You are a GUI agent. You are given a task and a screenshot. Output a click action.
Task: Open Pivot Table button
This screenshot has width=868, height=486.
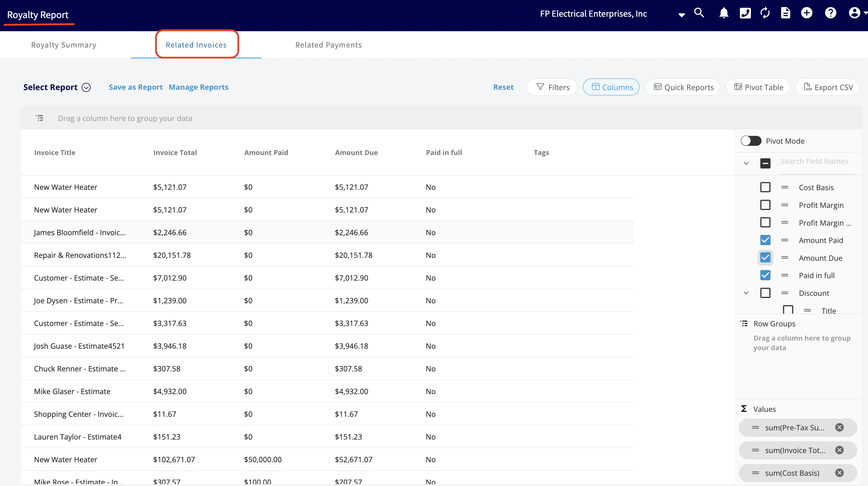758,87
